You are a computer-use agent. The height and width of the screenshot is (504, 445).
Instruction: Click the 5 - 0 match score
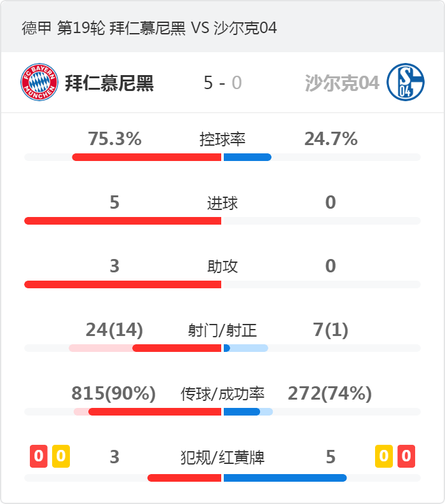pos(222,83)
